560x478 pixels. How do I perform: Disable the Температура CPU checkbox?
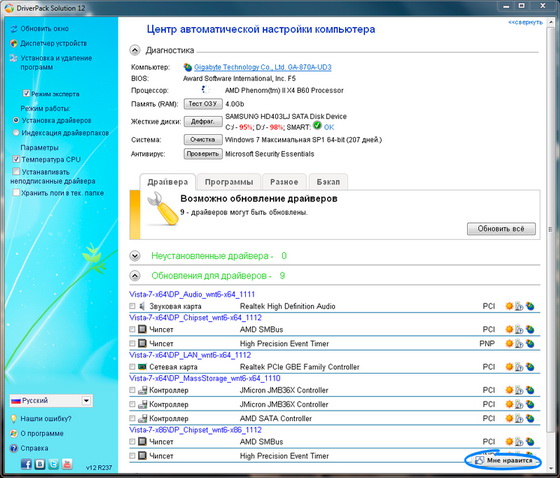point(16,159)
